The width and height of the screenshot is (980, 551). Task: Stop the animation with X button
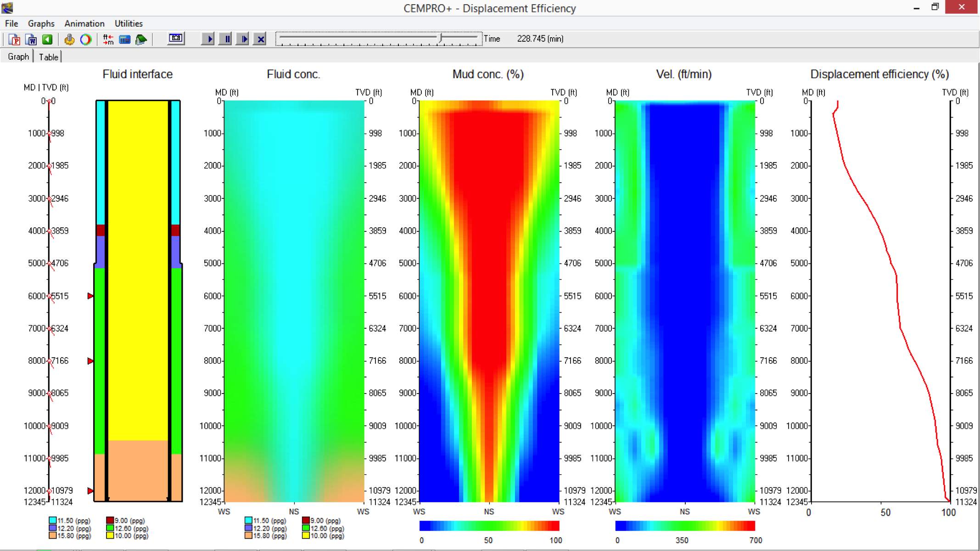[260, 39]
